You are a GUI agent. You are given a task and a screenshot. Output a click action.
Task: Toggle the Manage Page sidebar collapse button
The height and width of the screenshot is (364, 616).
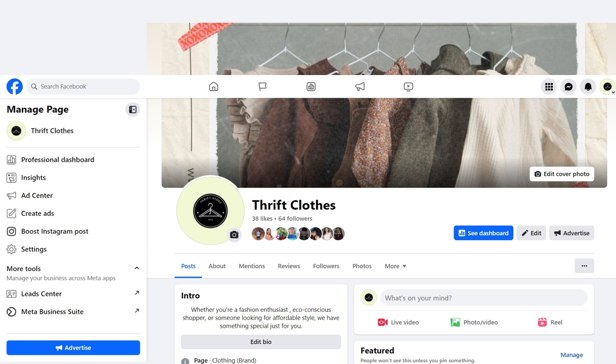coord(133,110)
